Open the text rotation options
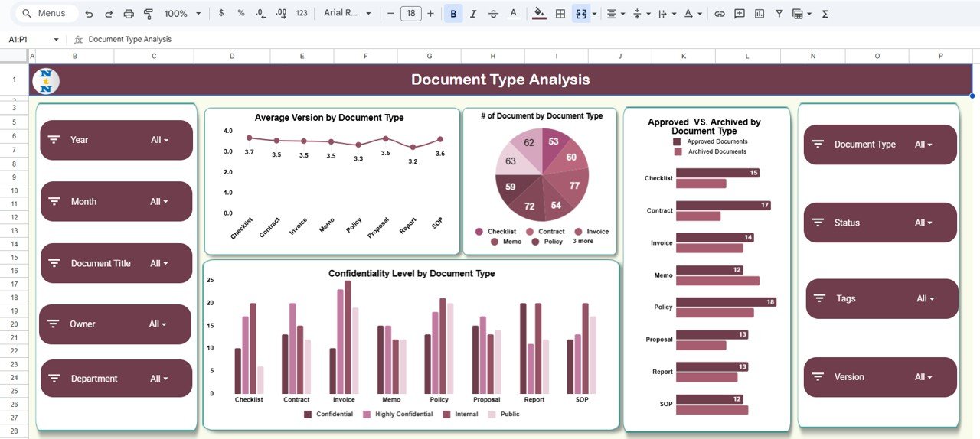This screenshot has height=439, width=980. 692,14
